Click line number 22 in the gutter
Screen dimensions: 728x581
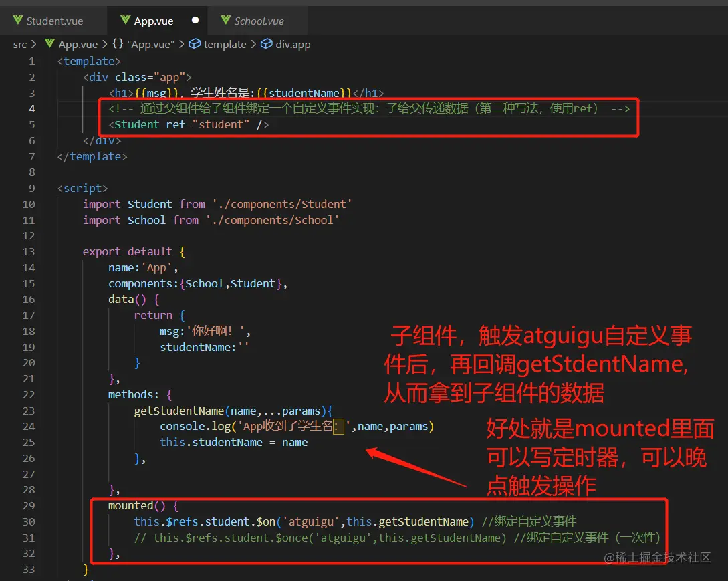29,394
